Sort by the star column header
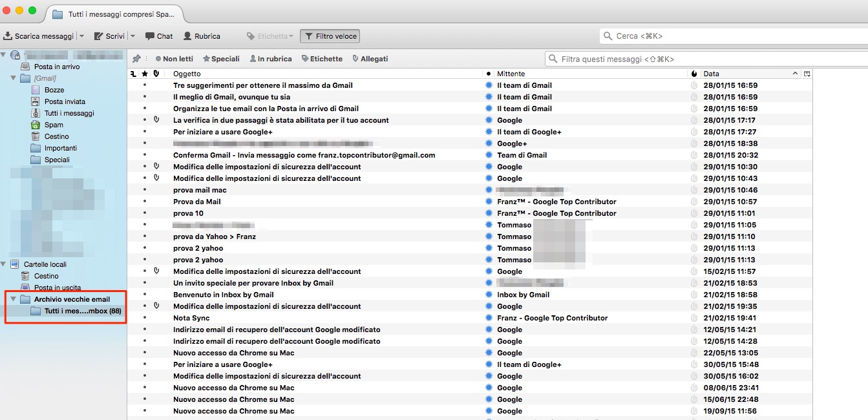 coord(145,74)
